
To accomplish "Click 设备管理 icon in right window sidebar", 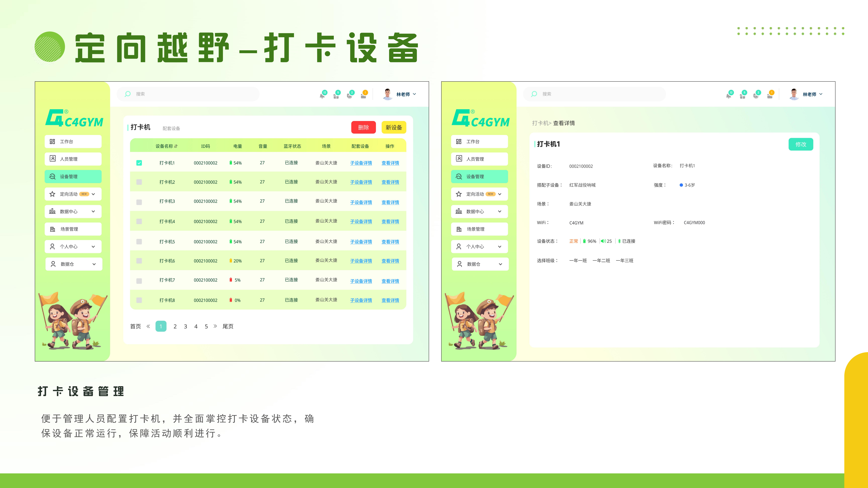I will coord(459,177).
